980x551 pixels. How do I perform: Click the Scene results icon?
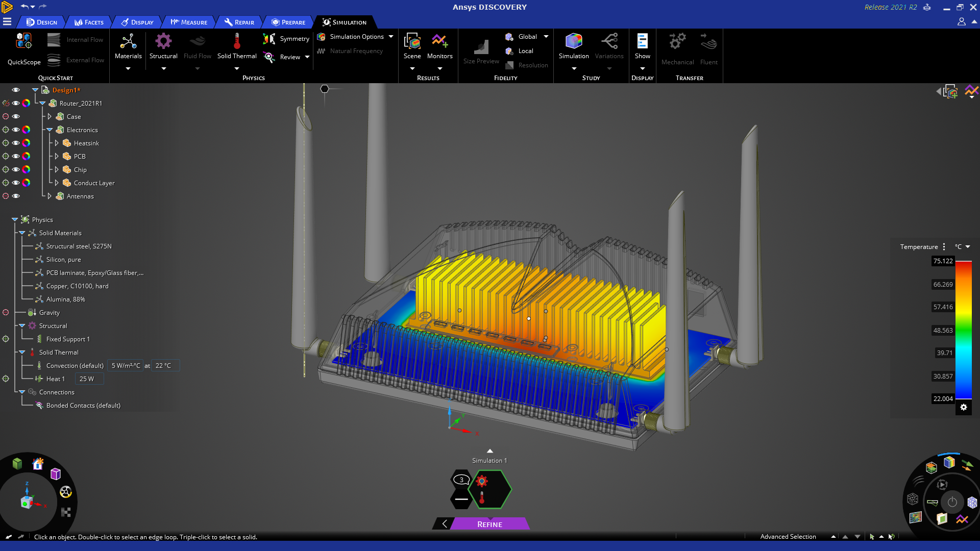(412, 42)
